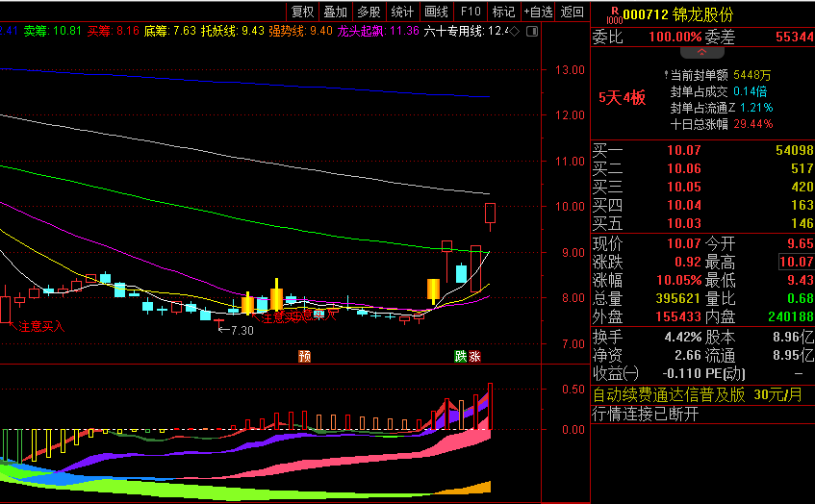Click the 六十专用线 legend entry
Screen dimensions: 815x504
[465, 31]
